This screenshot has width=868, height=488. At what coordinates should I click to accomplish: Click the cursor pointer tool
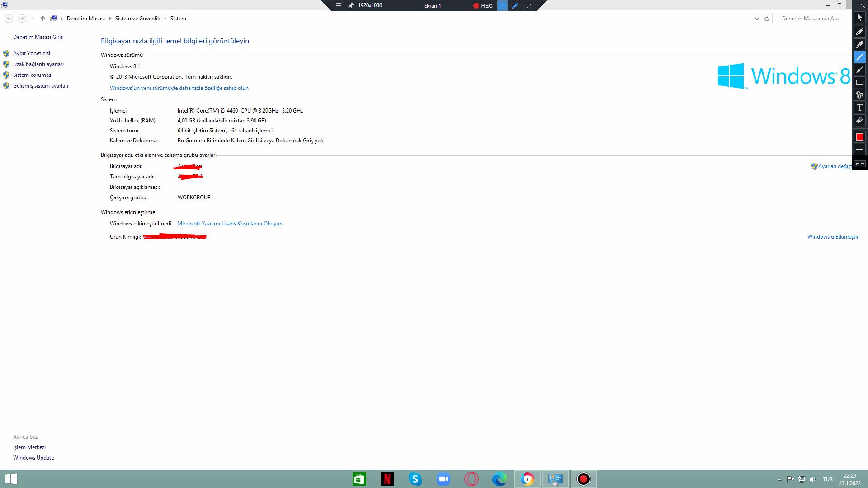[859, 17]
